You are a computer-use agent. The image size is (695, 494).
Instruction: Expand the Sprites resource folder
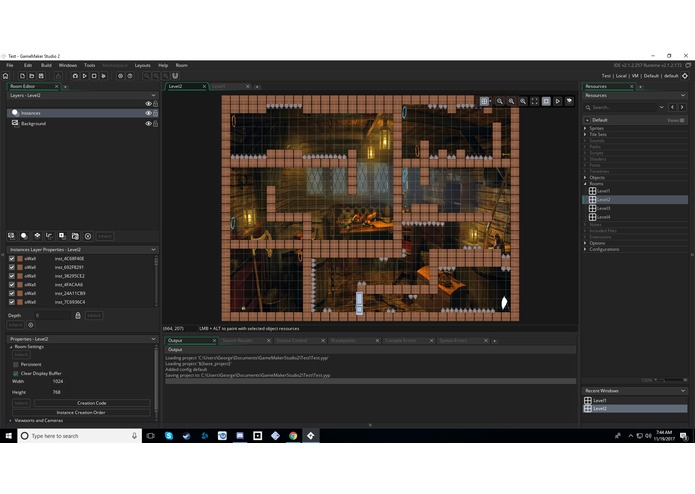click(585, 128)
